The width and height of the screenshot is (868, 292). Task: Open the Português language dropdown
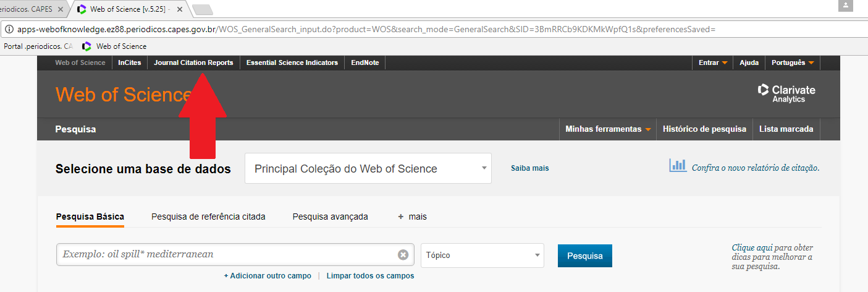793,62
